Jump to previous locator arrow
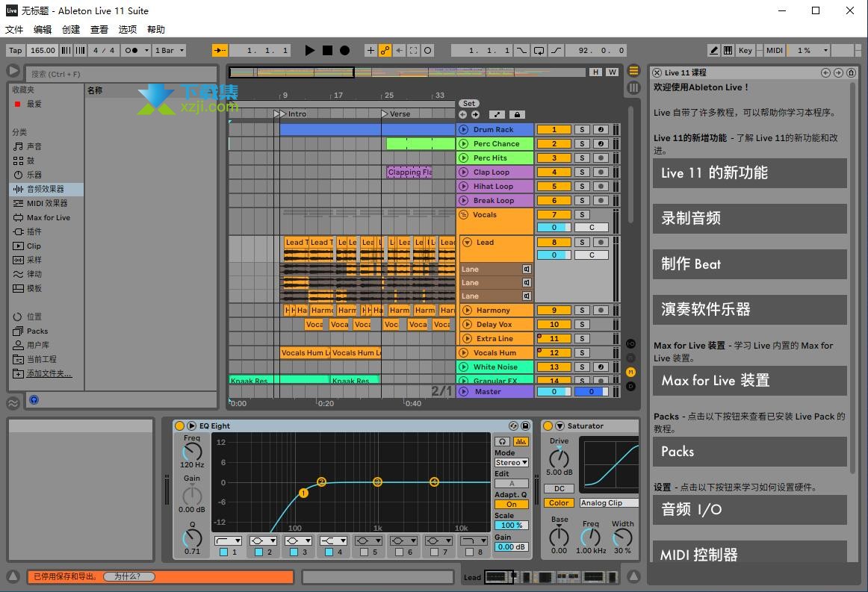The image size is (868, 592). (463, 114)
